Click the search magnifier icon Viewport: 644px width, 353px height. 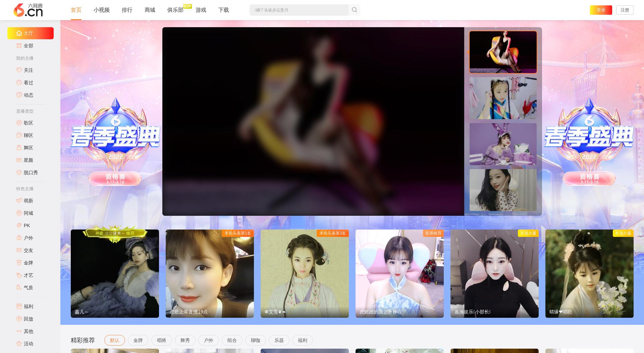[x=354, y=10]
